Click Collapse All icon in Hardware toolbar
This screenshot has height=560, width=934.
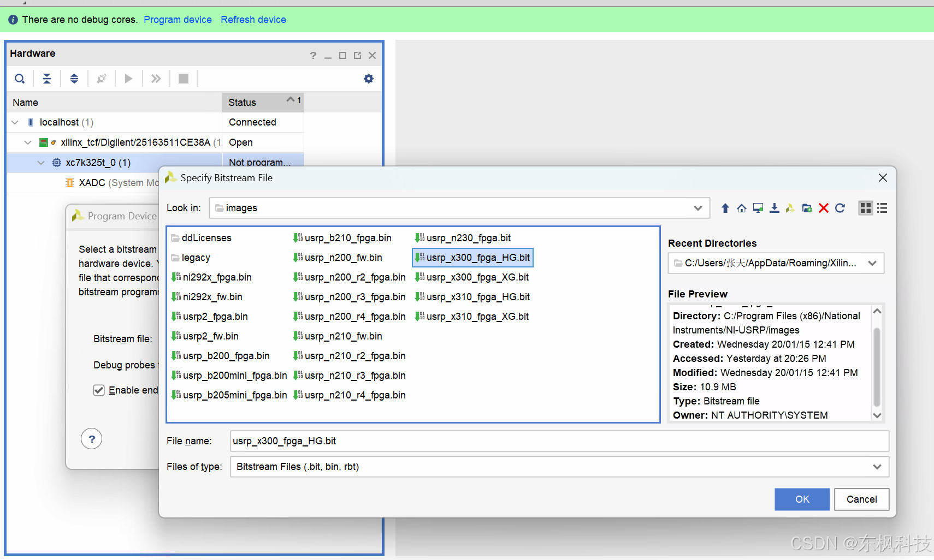(x=47, y=79)
